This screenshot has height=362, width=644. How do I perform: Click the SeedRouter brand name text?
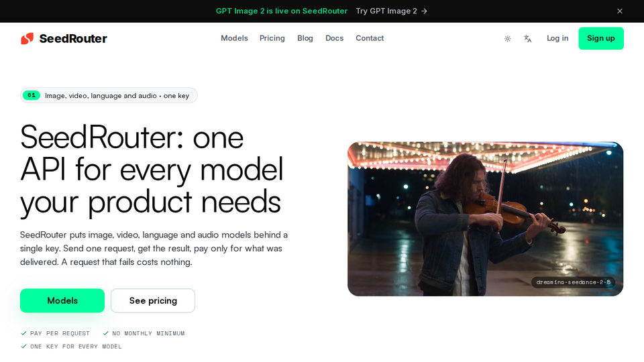(73, 39)
